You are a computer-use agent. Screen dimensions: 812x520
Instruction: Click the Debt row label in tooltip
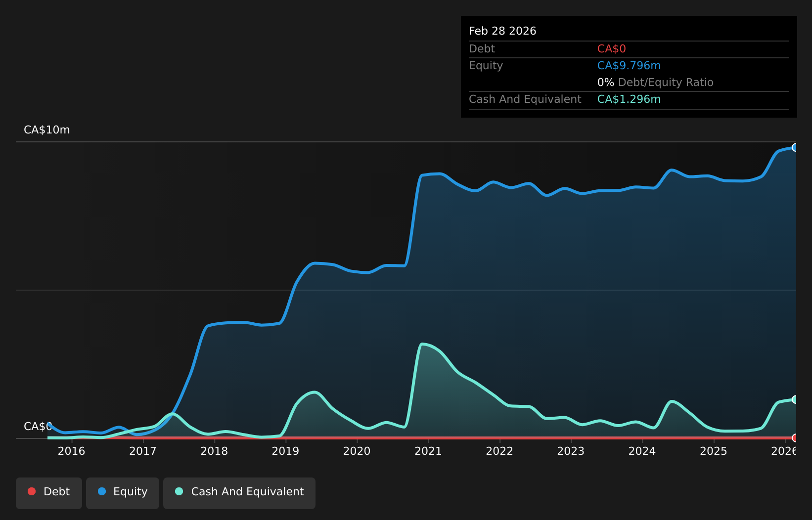(x=482, y=49)
